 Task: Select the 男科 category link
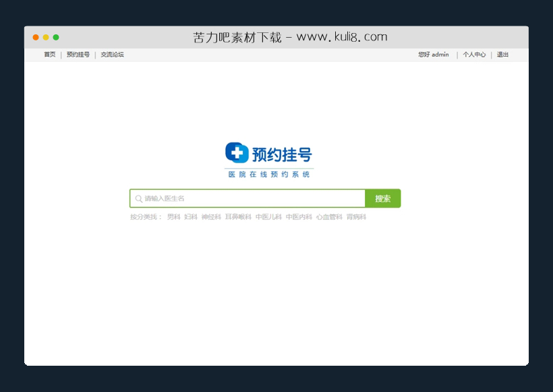[173, 217]
